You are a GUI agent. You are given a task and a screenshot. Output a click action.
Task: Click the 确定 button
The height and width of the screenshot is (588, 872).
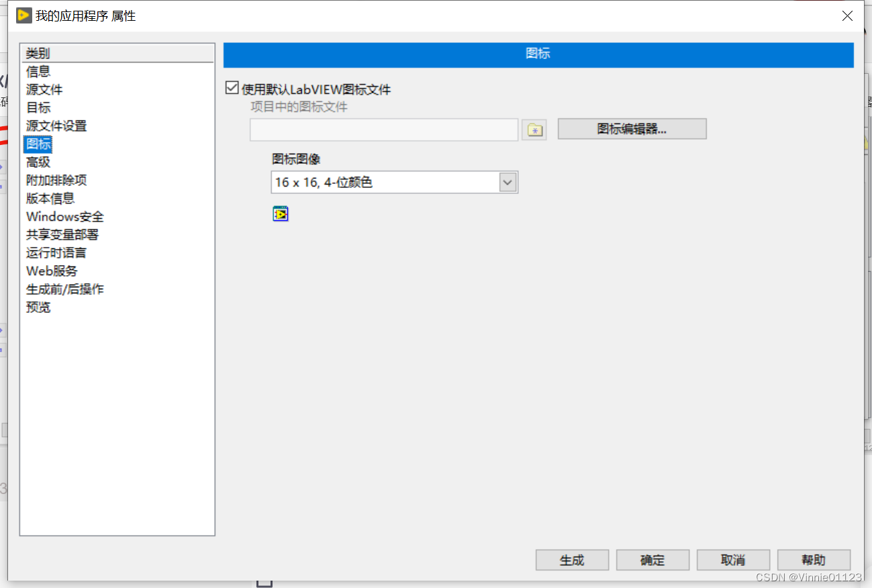(652, 560)
